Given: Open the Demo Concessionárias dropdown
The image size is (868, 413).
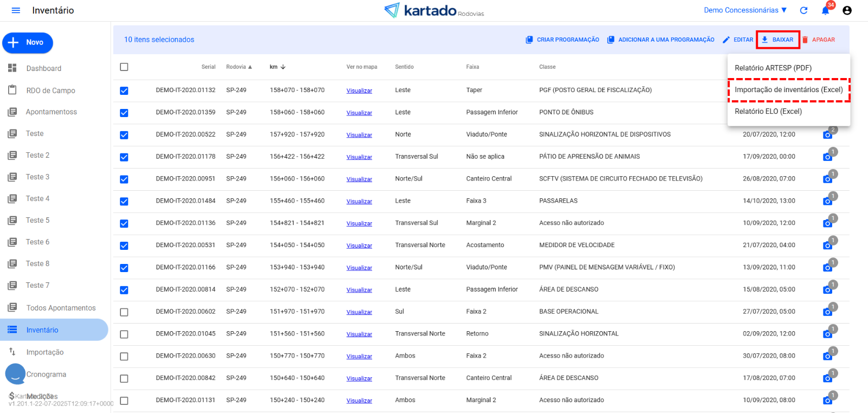Looking at the screenshot, I should tap(745, 10).
